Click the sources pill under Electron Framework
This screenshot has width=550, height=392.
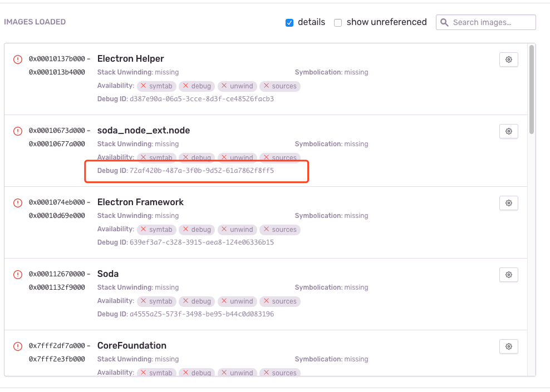pos(280,229)
